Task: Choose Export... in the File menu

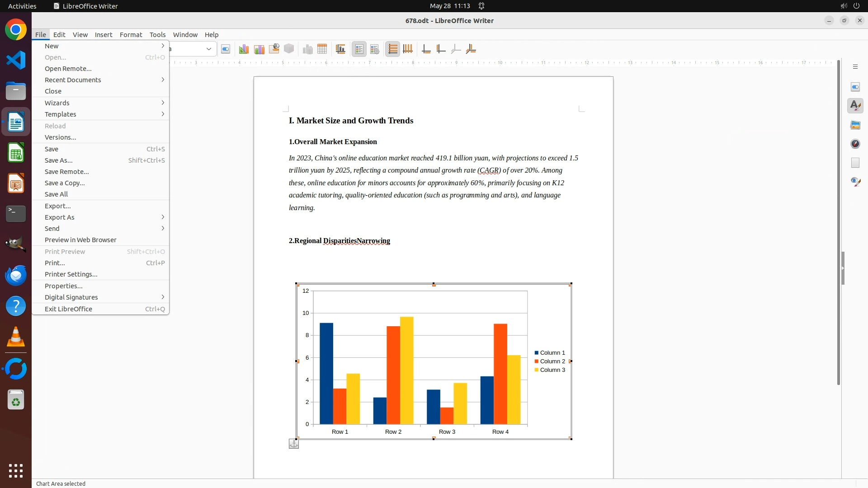Action: tap(57, 206)
